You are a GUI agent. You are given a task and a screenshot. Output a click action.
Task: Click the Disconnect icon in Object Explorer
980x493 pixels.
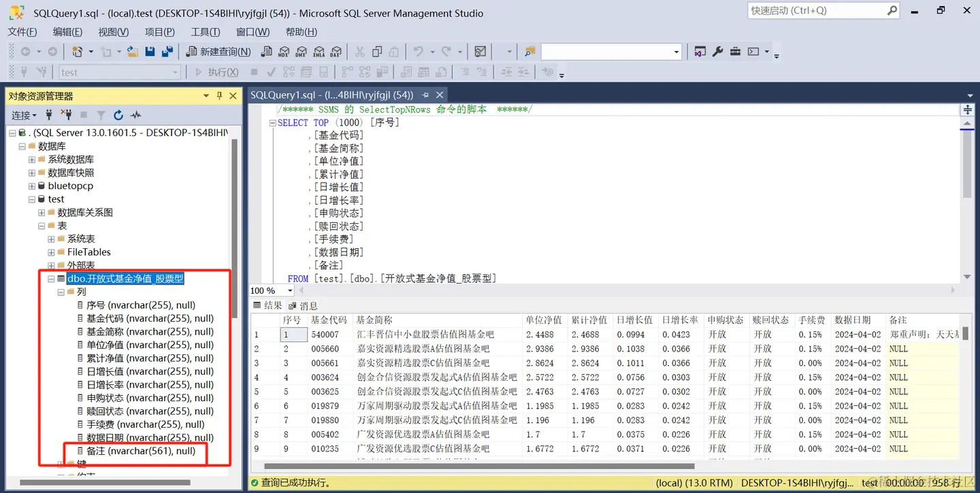pos(66,115)
